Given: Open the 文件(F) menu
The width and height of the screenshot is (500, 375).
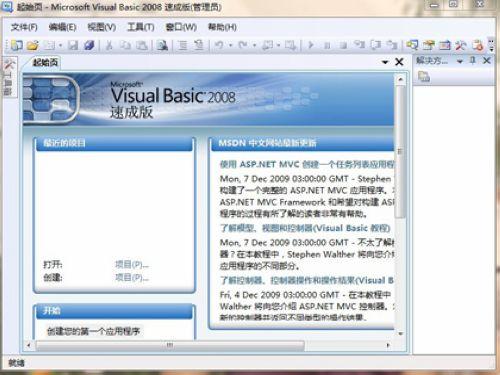Looking at the screenshot, I should (x=24, y=27).
